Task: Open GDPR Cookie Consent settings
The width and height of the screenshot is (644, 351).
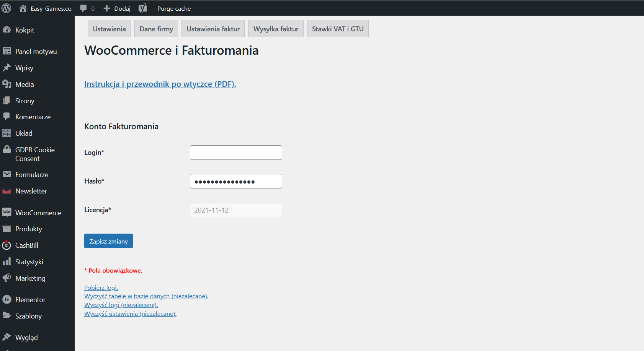Action: pyautogui.click(x=34, y=154)
